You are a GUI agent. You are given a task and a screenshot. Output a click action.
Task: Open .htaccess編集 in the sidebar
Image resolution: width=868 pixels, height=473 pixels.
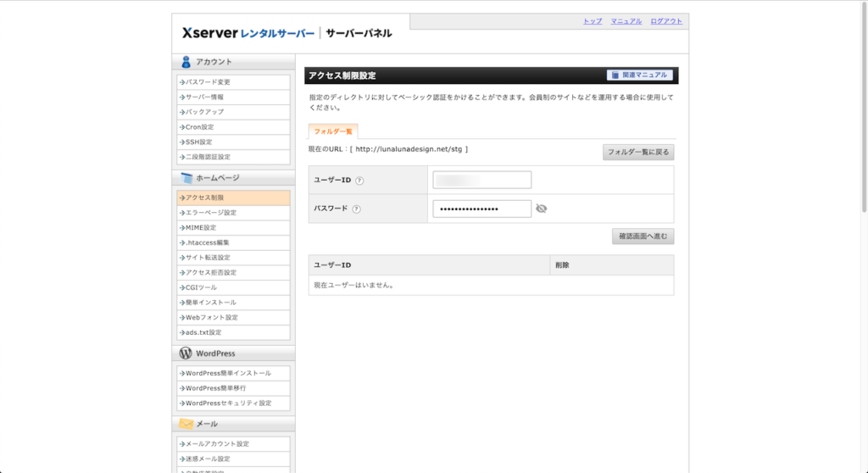[234, 242]
